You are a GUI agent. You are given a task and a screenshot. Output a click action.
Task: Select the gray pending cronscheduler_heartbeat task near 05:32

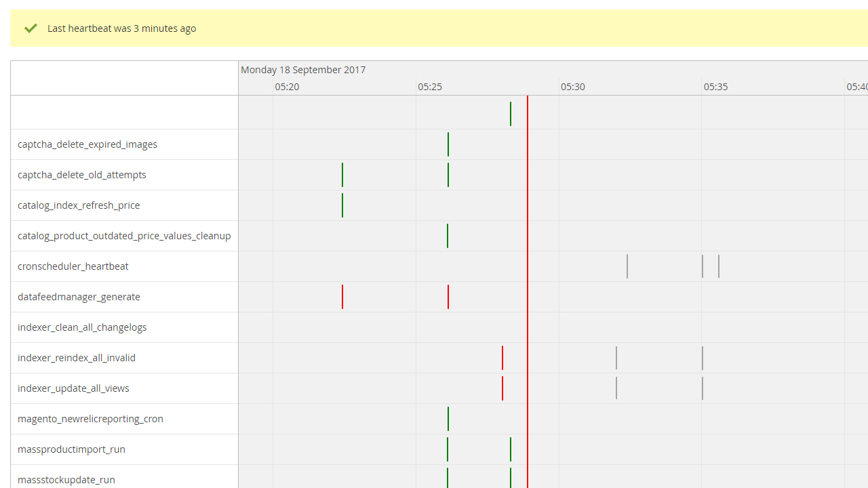point(627,266)
